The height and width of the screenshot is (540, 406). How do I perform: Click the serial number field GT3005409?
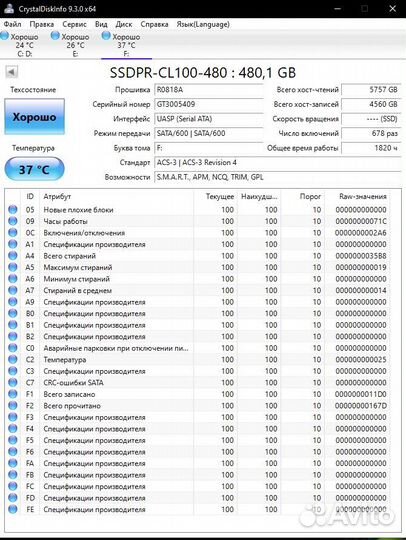click(x=209, y=104)
